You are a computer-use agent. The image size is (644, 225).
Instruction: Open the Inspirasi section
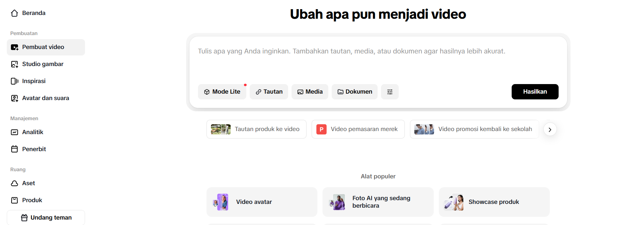pyautogui.click(x=34, y=81)
